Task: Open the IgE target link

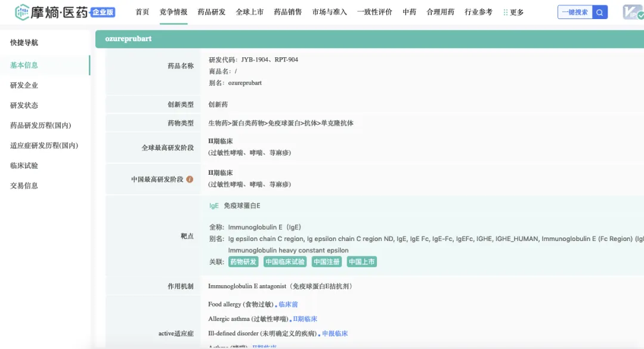Action: click(214, 206)
